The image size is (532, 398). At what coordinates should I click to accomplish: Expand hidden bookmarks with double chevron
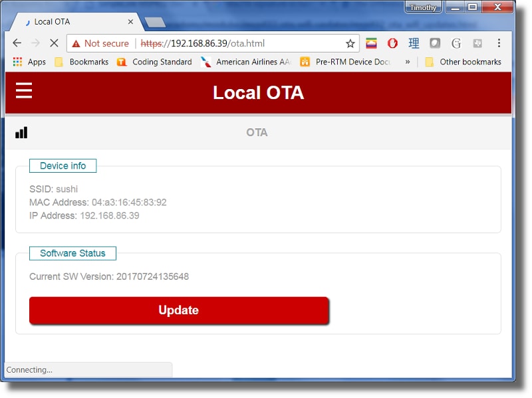(x=408, y=62)
